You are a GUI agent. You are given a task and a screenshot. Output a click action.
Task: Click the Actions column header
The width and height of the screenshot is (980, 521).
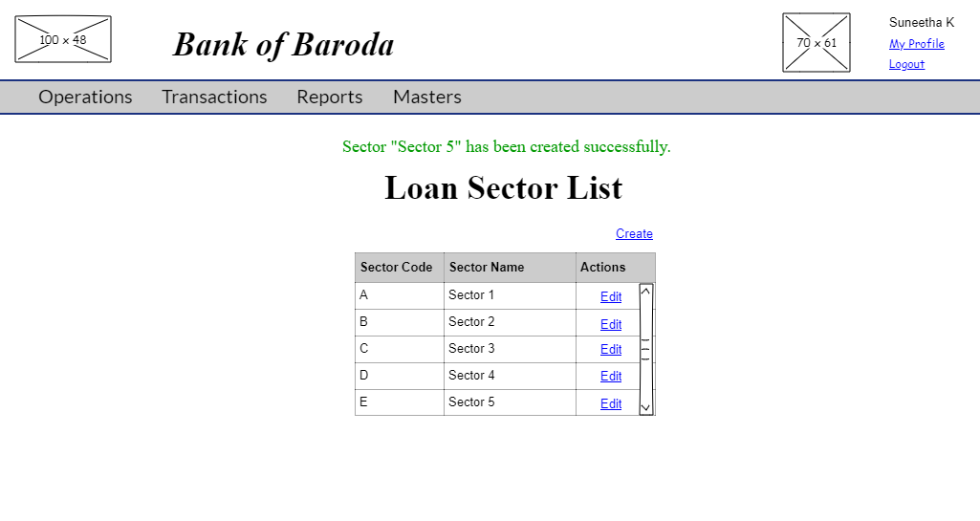614,268
